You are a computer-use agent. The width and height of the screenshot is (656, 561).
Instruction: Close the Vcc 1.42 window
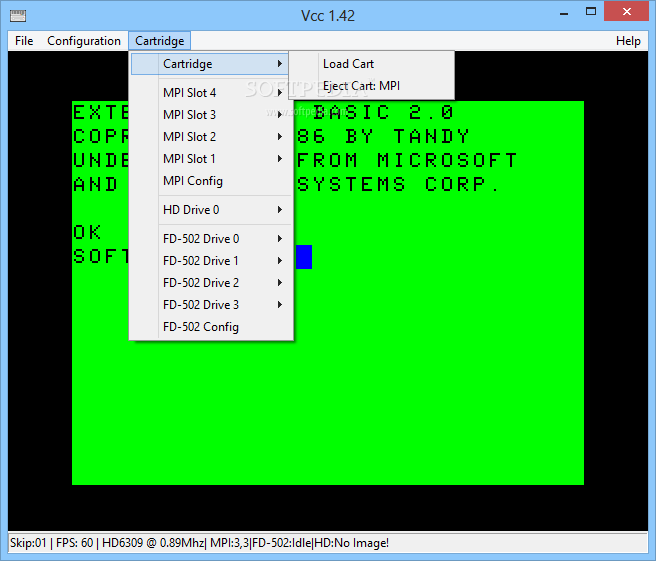pos(626,12)
